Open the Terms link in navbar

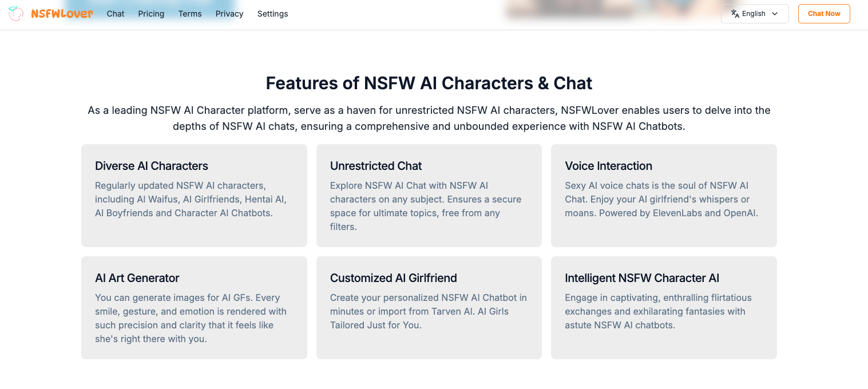coord(190,14)
